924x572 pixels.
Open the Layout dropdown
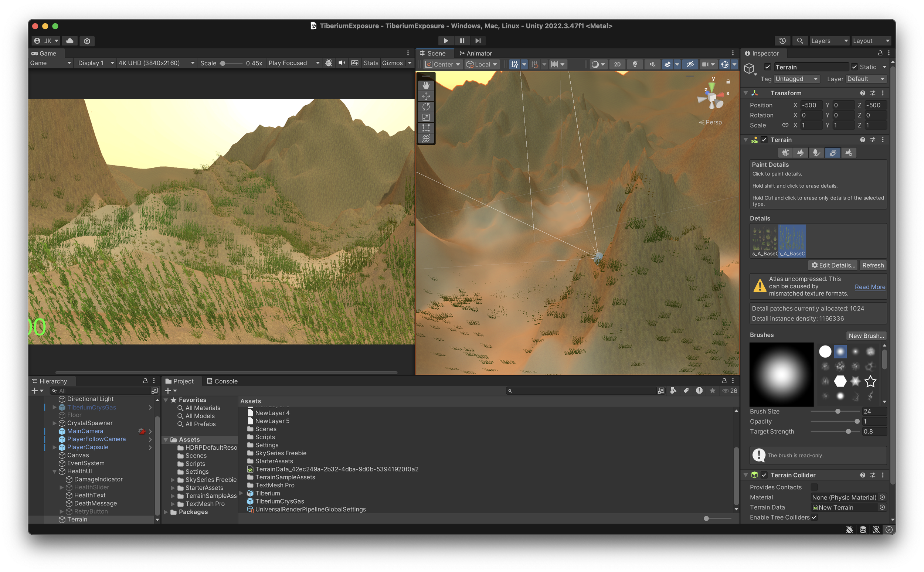click(x=871, y=41)
